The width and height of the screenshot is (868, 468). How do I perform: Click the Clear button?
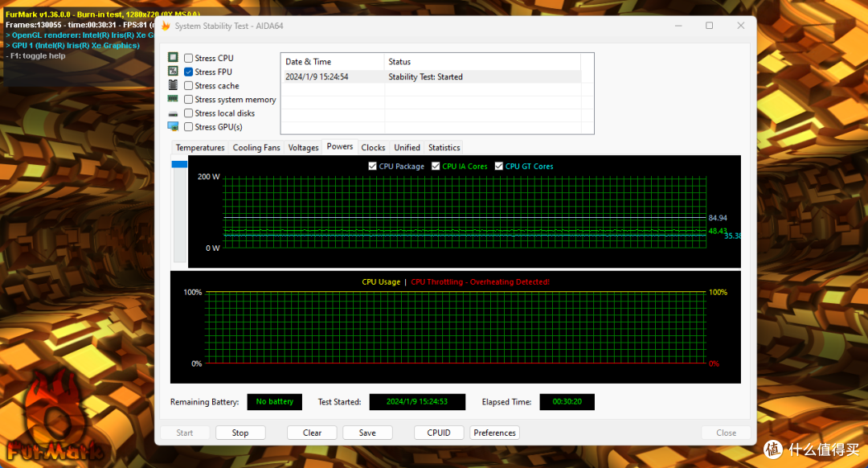[312, 433]
